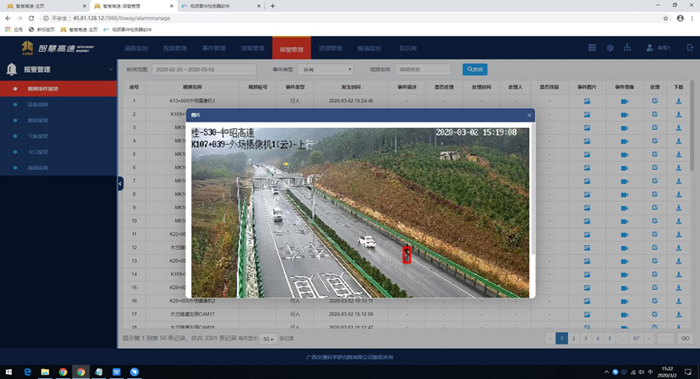Click the time range date input field
Image resolution: width=700 pixels, height=379 pixels.
pos(204,70)
